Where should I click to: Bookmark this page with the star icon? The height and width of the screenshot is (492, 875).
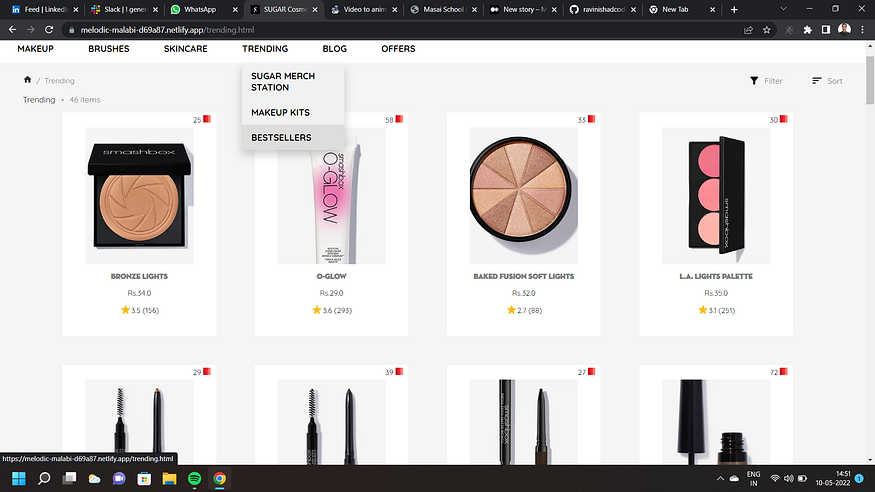click(x=767, y=30)
